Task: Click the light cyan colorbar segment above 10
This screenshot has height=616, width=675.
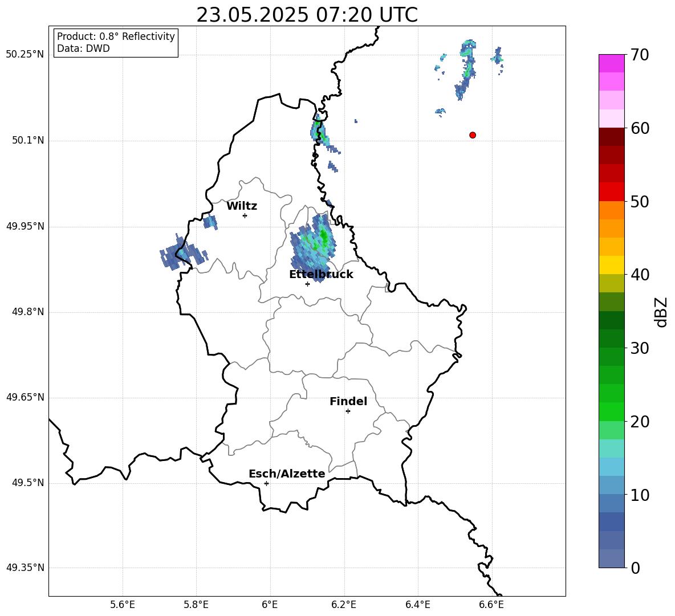Action: click(x=611, y=467)
